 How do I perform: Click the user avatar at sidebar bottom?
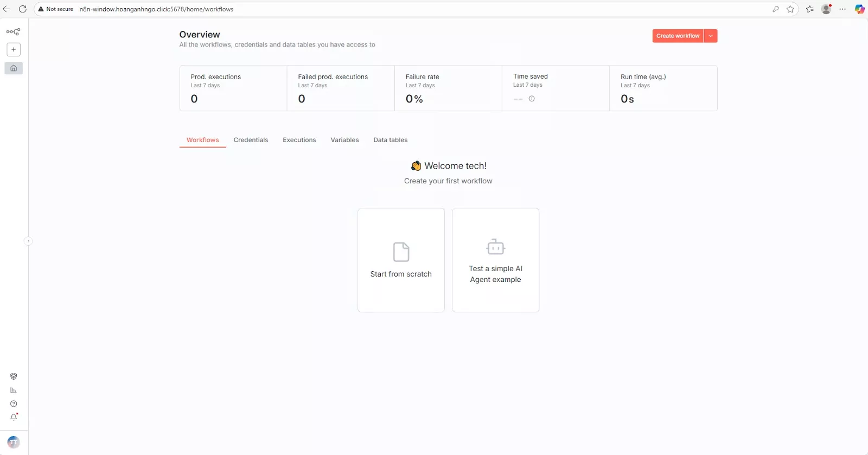click(14, 442)
